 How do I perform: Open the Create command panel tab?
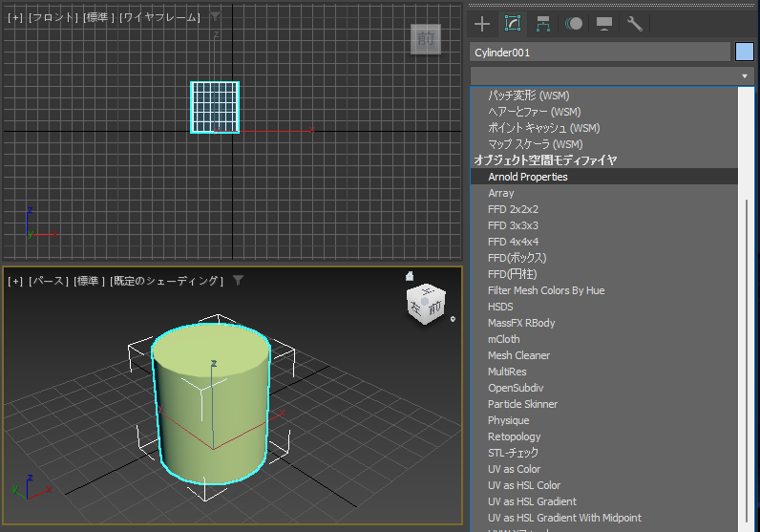tap(482, 24)
